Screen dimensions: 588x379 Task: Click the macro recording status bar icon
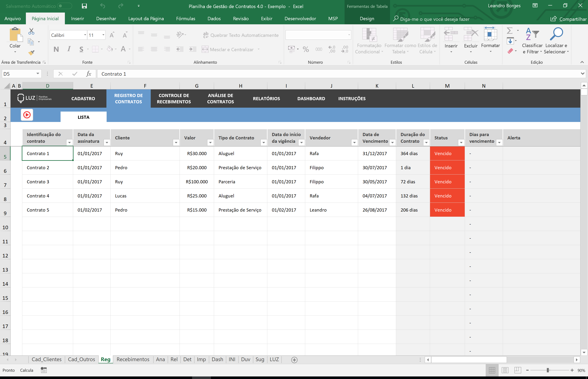pyautogui.click(x=44, y=370)
